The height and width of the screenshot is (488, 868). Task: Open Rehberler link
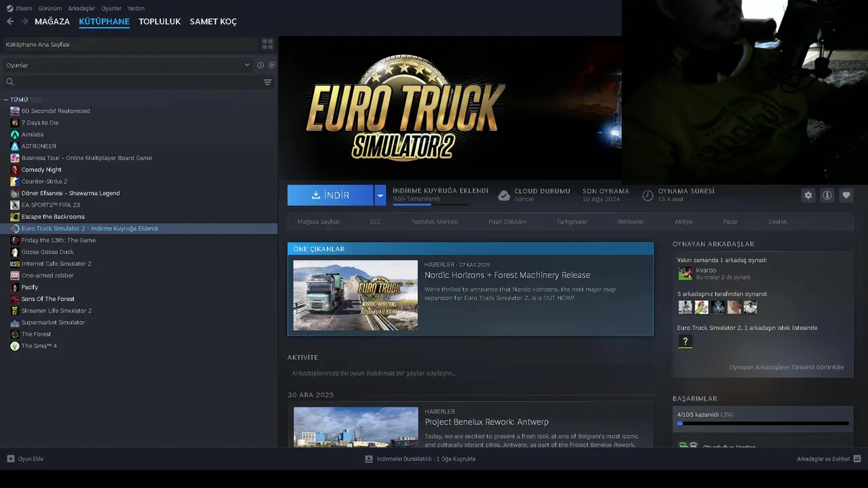631,222
